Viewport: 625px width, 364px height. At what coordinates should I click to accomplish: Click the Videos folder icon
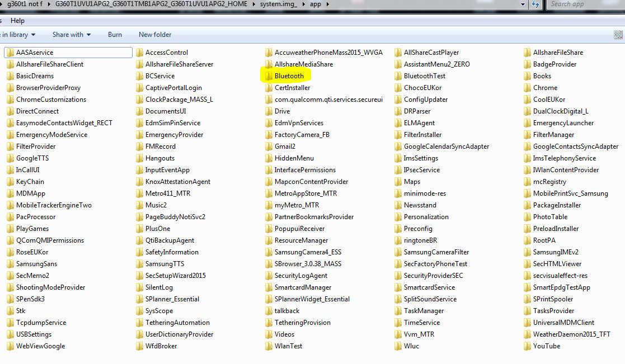[x=269, y=334]
